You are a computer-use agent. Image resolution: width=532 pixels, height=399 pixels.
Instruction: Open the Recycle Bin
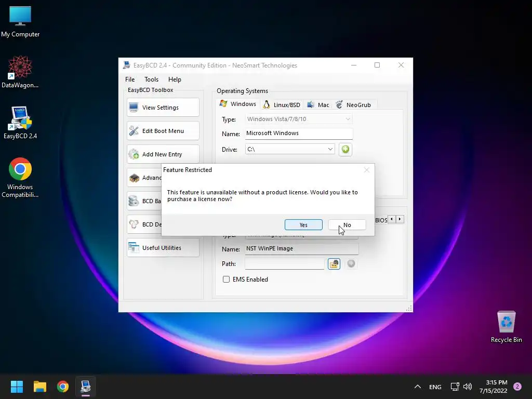click(x=506, y=327)
